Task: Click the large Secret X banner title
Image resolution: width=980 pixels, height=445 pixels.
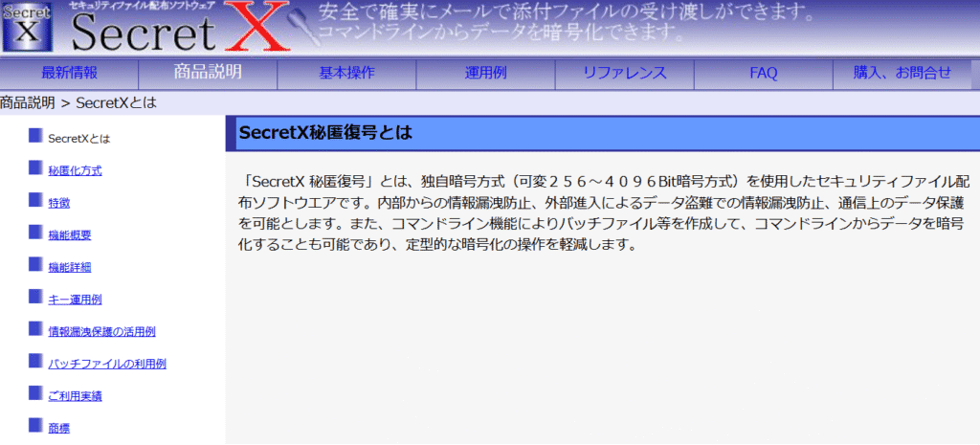Action: point(181,32)
